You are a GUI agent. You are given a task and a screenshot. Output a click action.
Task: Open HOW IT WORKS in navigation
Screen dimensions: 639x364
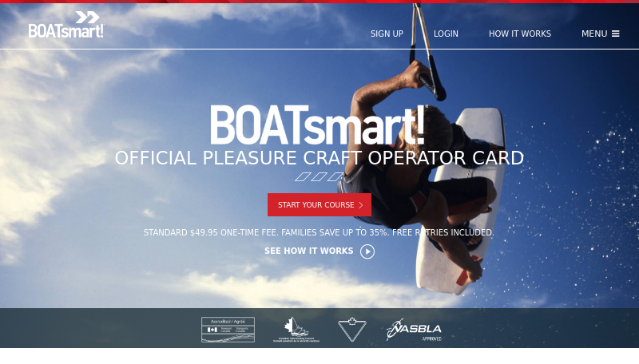[520, 34]
